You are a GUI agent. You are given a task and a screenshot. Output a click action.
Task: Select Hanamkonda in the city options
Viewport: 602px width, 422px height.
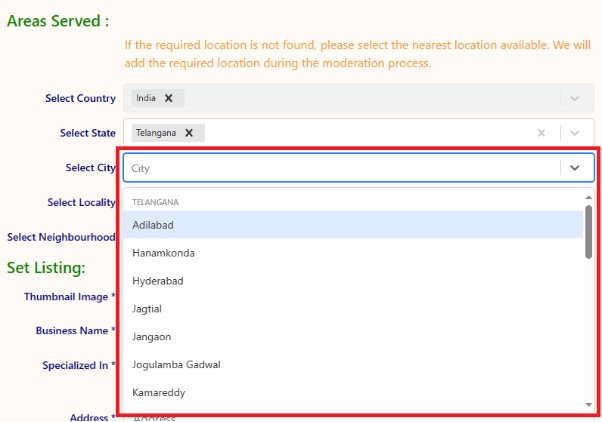coord(163,253)
